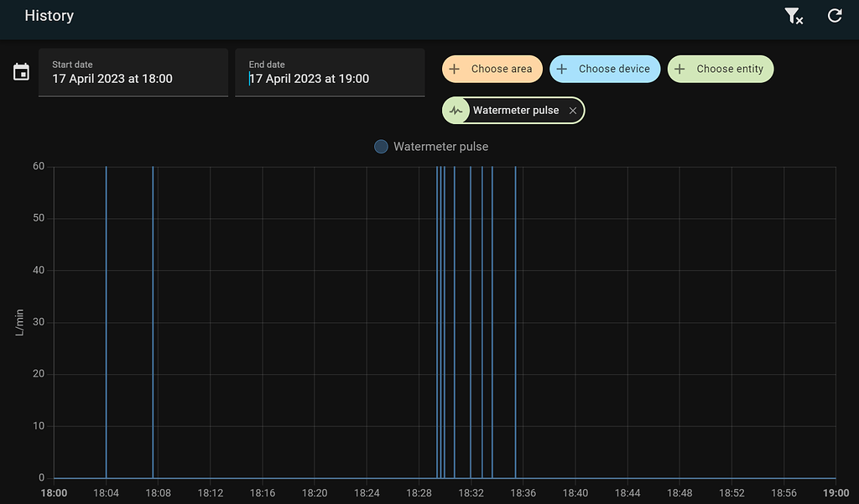Select a device with the Choose device button
Image resolution: width=859 pixels, height=504 pixels.
pyautogui.click(x=605, y=69)
